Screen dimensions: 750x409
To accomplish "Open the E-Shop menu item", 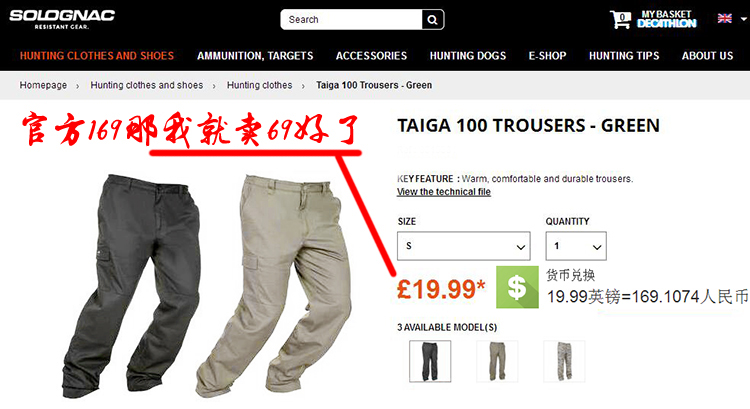I will tap(547, 56).
